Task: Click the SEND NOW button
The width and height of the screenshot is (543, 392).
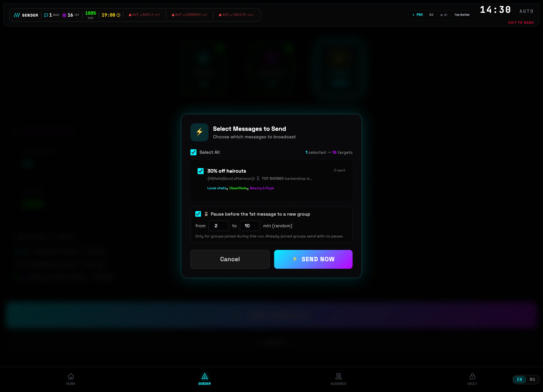Action: pyautogui.click(x=313, y=259)
